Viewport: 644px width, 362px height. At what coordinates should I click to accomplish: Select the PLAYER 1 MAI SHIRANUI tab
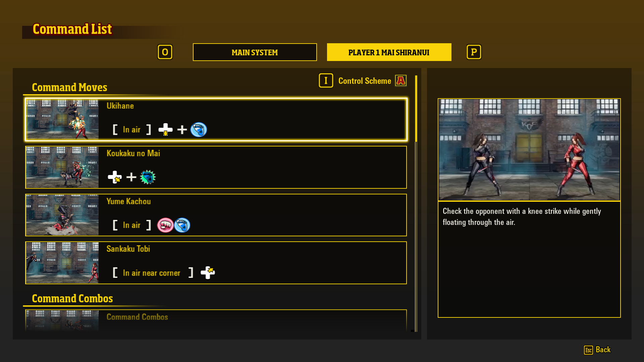click(x=389, y=52)
